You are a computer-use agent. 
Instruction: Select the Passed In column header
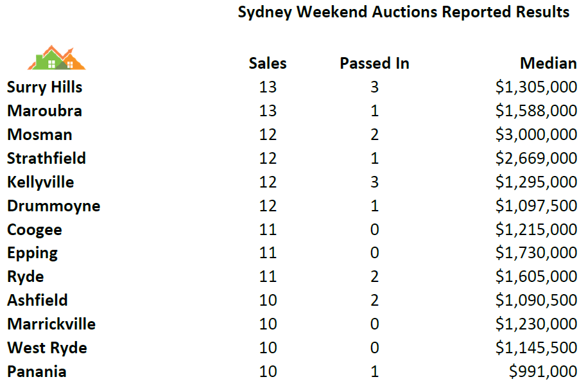[374, 64]
